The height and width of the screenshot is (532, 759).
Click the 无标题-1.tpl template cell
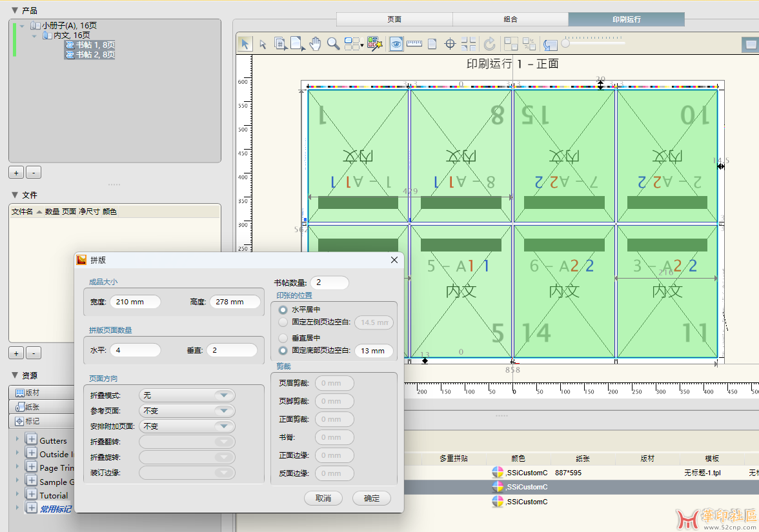[x=702, y=473]
